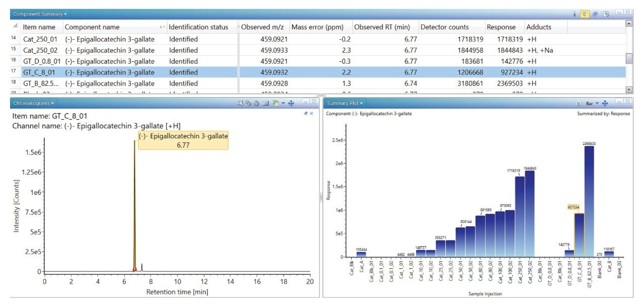
Task: Click the chain link icon in Chromatograms toolbar
Action: tap(248, 103)
